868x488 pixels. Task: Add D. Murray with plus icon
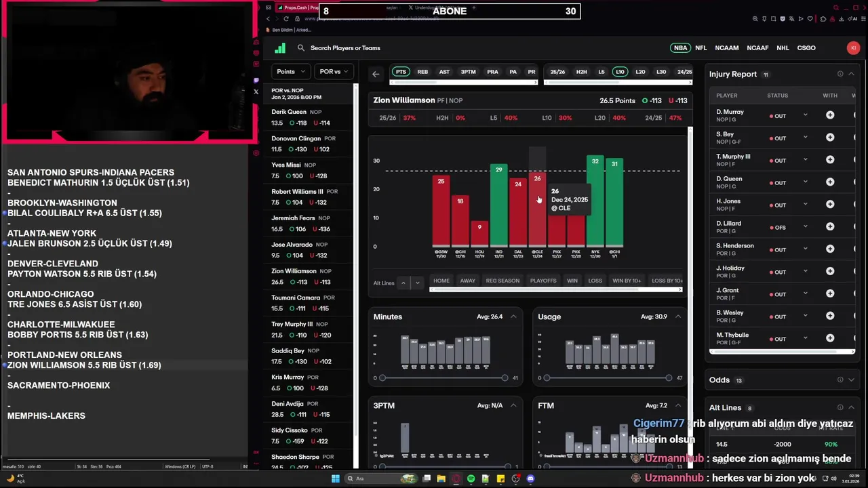(830, 115)
